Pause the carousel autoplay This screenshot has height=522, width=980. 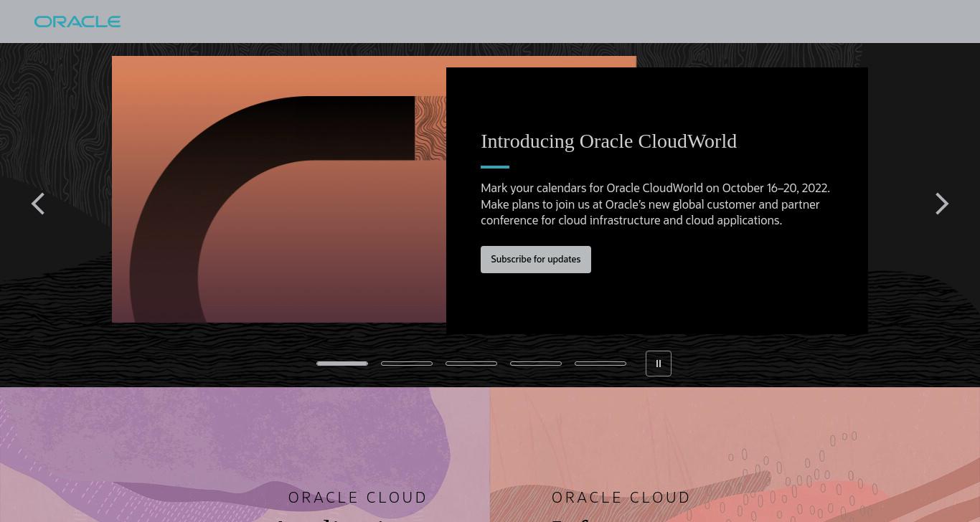pos(659,364)
